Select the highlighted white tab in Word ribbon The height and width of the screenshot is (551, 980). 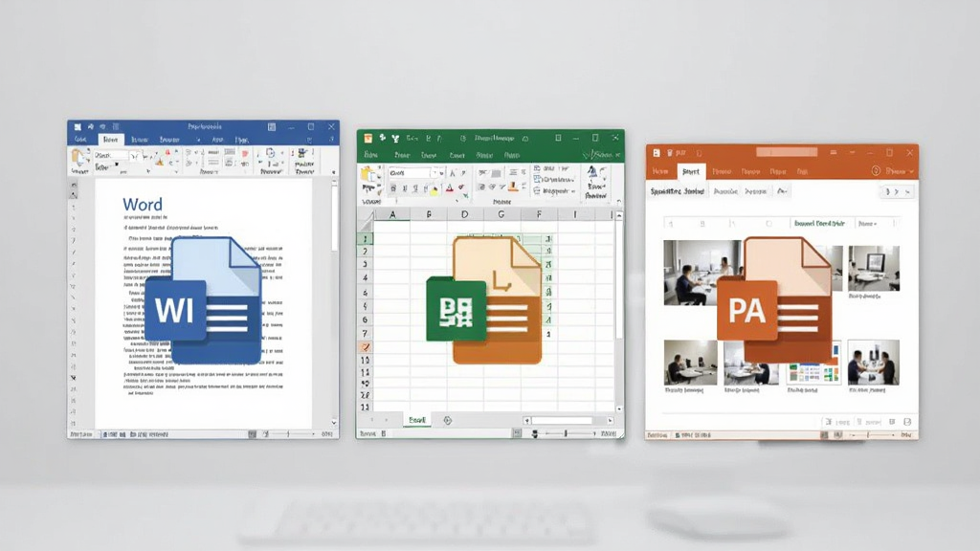(111, 140)
